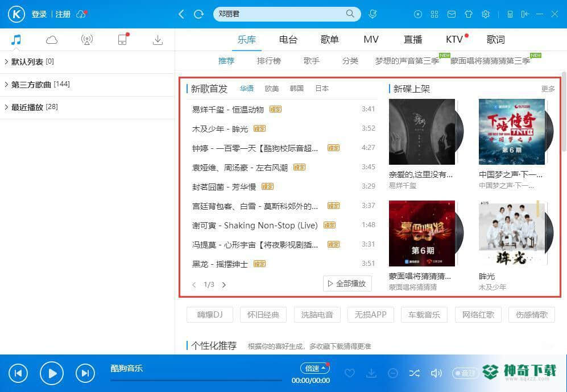
Task: Open the 歌手 sub-tab
Action: click(x=311, y=61)
